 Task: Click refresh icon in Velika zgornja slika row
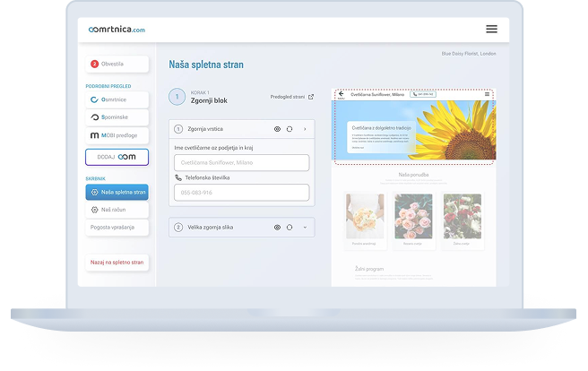pyautogui.click(x=290, y=228)
